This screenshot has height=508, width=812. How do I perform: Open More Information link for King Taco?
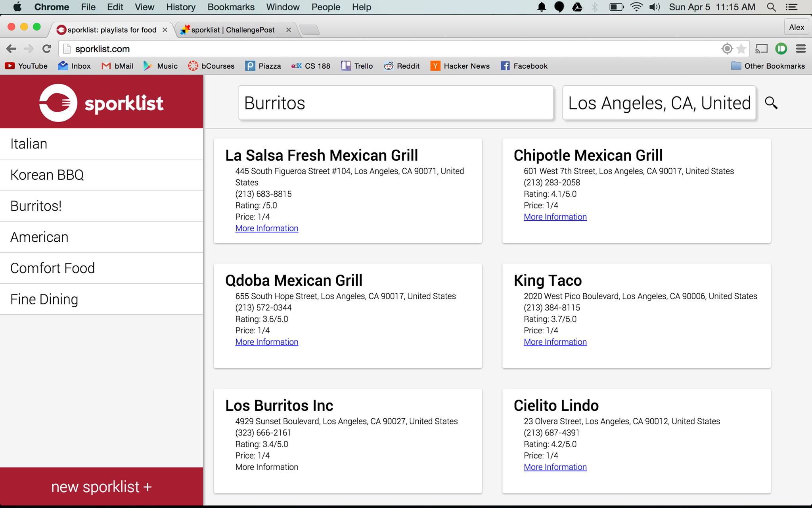point(555,342)
